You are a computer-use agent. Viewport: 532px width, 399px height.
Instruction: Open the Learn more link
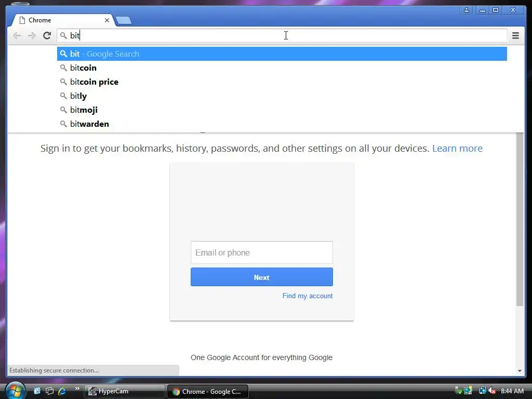click(x=457, y=148)
